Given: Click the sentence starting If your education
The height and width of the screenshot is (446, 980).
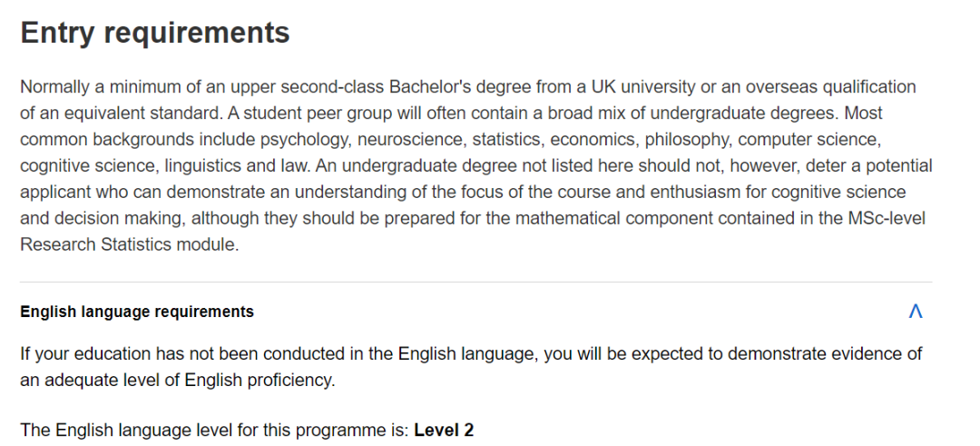Looking at the screenshot, I should [x=471, y=367].
